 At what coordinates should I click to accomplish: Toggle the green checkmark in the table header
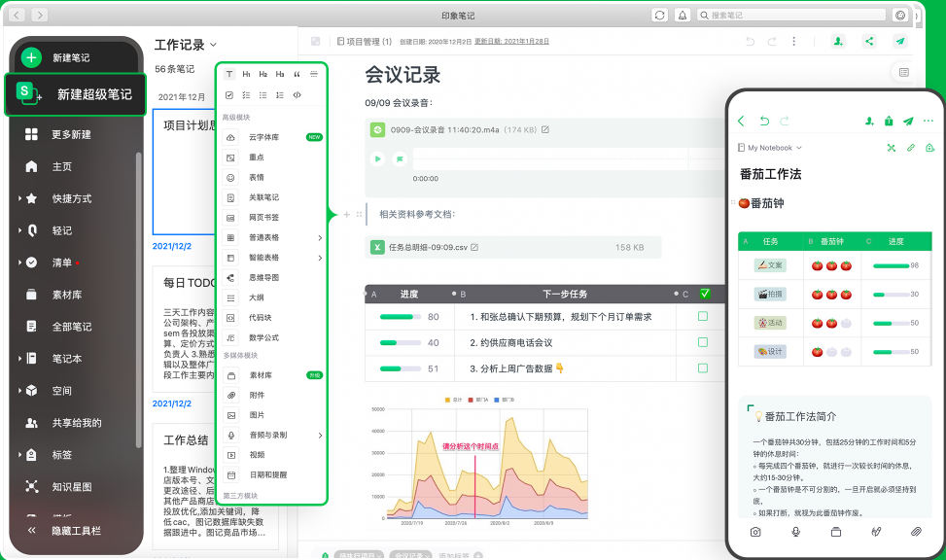(x=704, y=293)
